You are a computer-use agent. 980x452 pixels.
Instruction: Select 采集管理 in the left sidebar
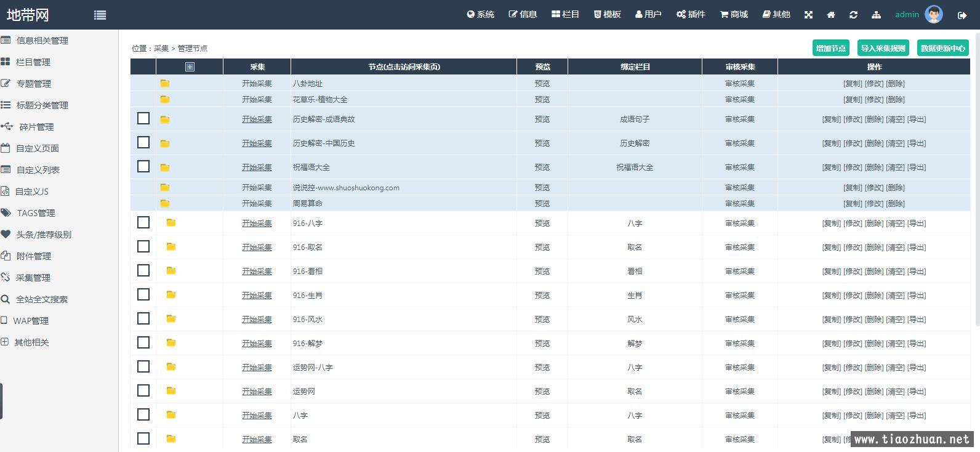click(33, 277)
